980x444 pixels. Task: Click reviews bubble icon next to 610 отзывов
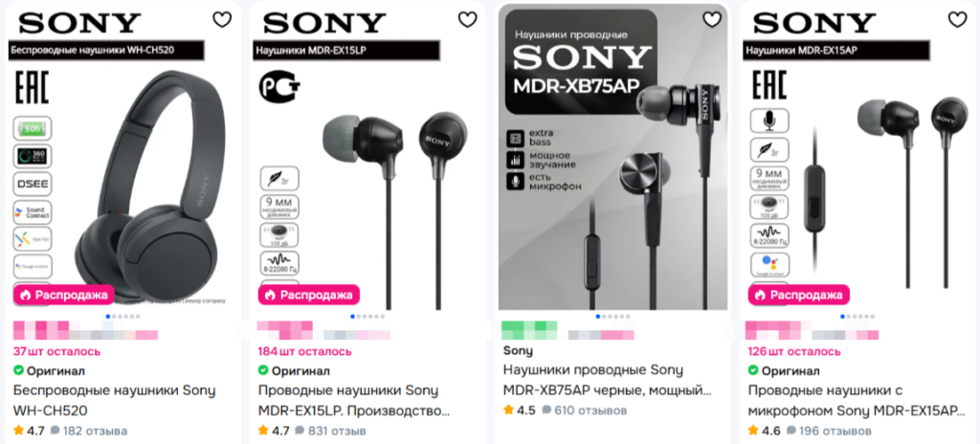pyautogui.click(x=546, y=411)
